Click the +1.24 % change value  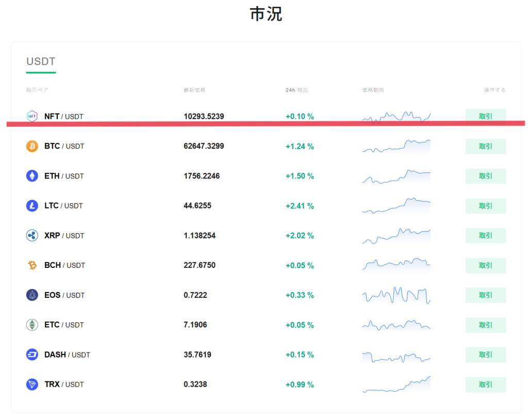point(300,147)
